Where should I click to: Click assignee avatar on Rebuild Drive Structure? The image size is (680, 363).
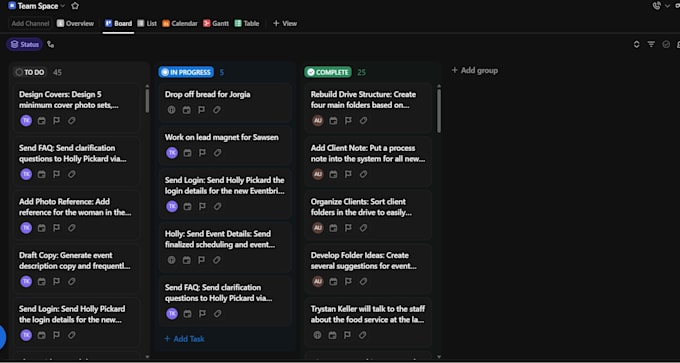pos(317,121)
